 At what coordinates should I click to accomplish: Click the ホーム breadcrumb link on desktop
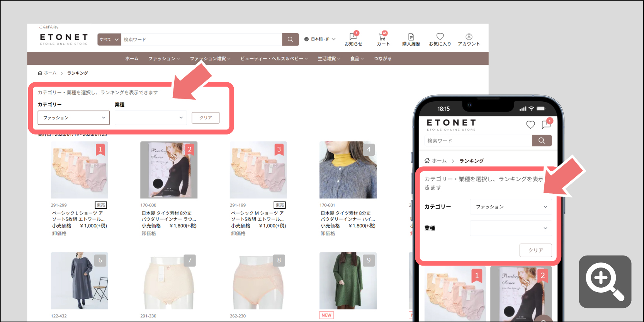click(50, 73)
